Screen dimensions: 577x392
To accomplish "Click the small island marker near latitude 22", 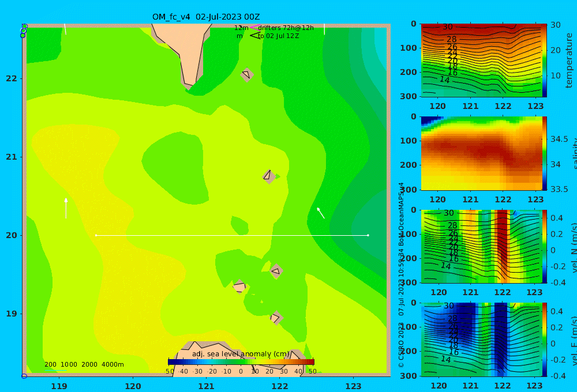I will pyautogui.click(x=246, y=74).
